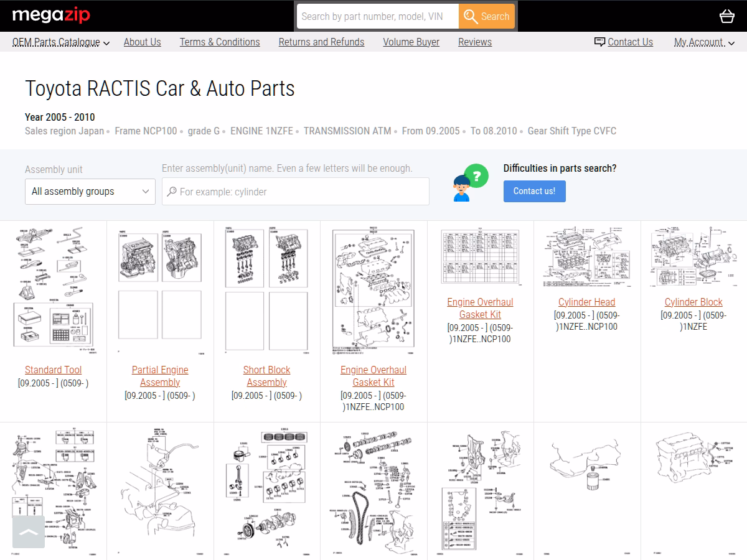This screenshot has height=560, width=747.
Task: Click the magnifier icon in assembly search
Action: point(172,192)
